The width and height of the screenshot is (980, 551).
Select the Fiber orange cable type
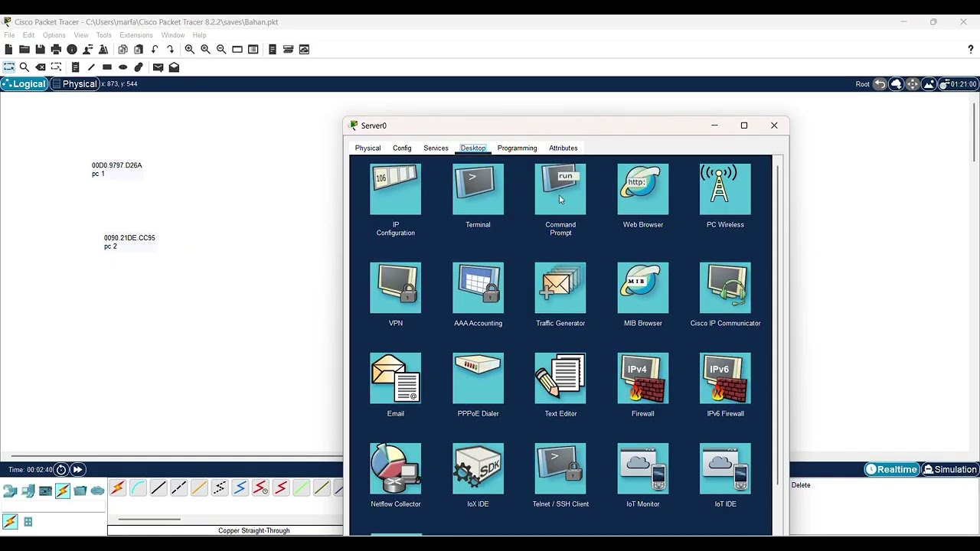coord(199,487)
